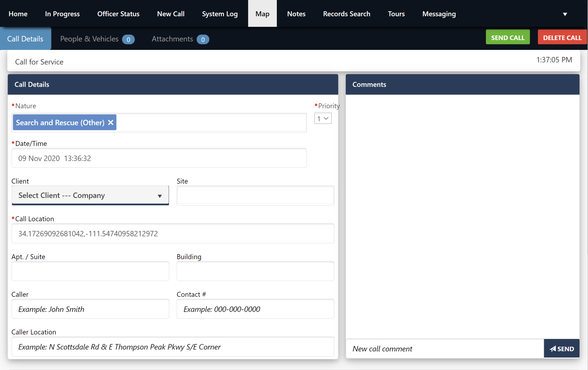Switch to the People & Vehicles tab
588x370 pixels.
tap(89, 39)
